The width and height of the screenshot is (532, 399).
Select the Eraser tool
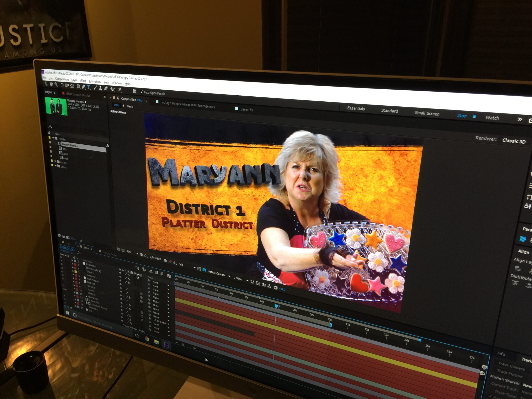(x=106, y=89)
